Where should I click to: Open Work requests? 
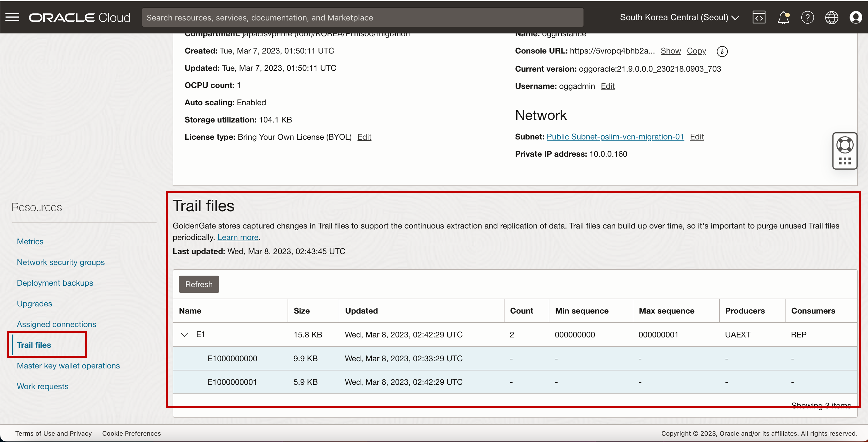(x=42, y=386)
